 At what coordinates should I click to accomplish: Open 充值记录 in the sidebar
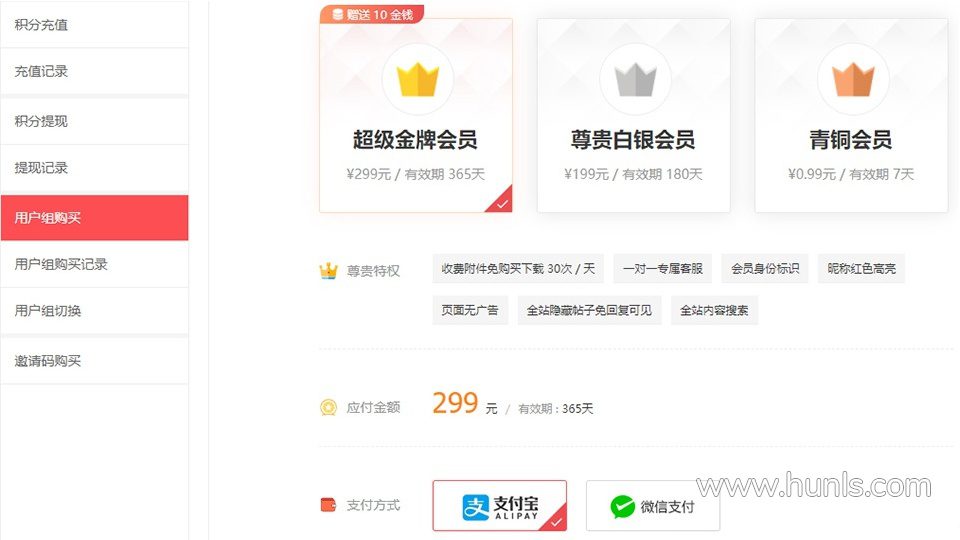point(94,71)
